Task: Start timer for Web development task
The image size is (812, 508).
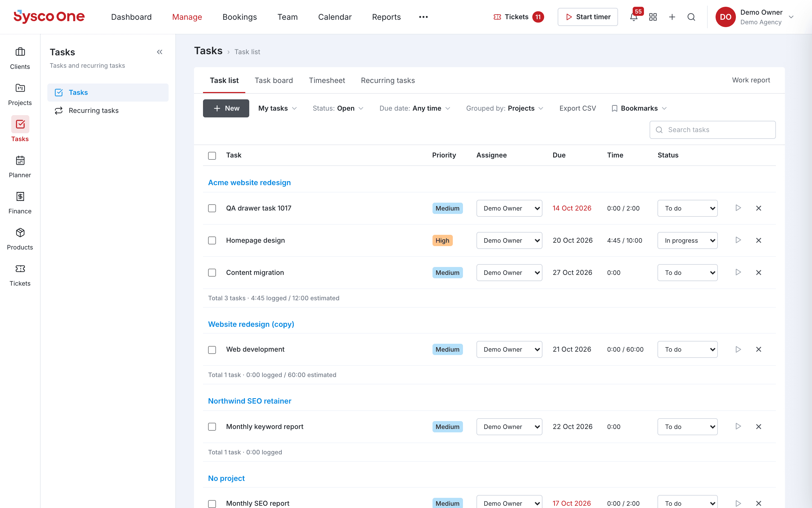Action: pos(738,349)
